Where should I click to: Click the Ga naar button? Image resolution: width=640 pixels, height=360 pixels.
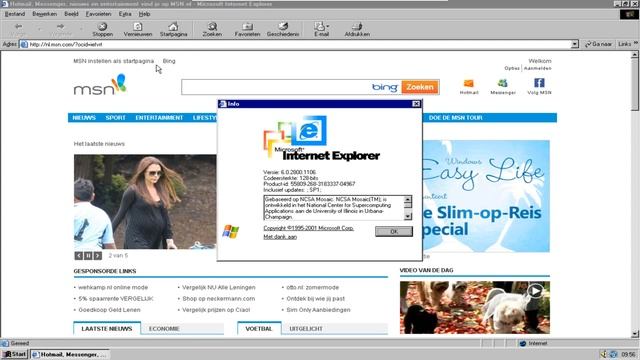click(x=599, y=44)
